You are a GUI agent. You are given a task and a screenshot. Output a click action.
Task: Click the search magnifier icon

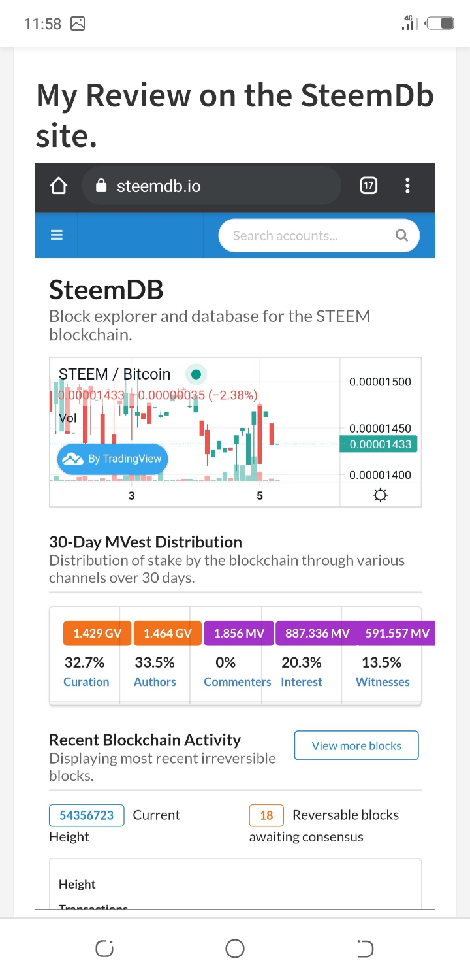tap(402, 236)
